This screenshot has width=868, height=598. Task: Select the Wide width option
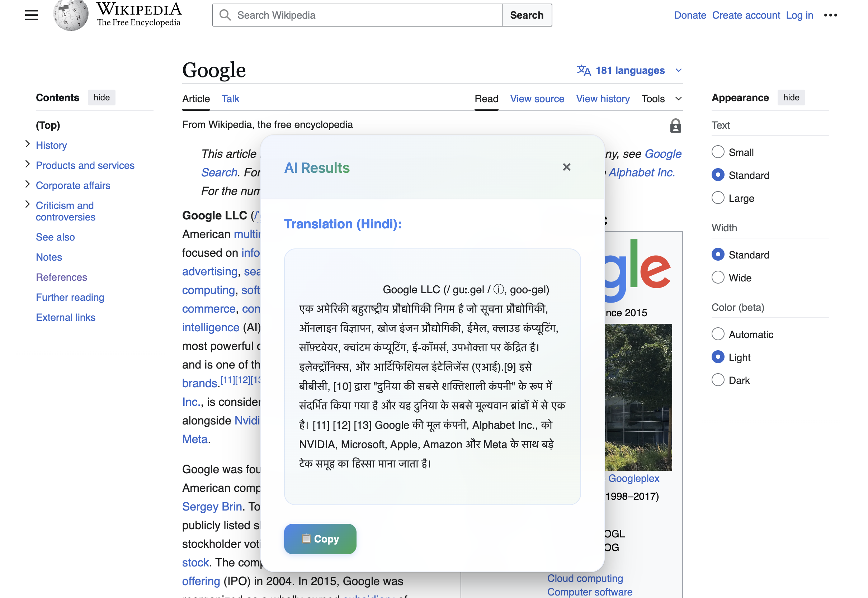tap(718, 277)
